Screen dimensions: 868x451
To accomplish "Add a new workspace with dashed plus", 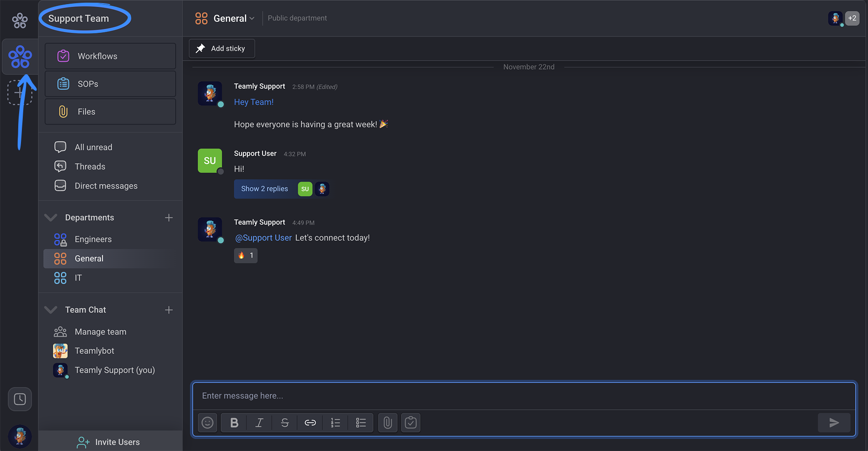I will (x=20, y=92).
